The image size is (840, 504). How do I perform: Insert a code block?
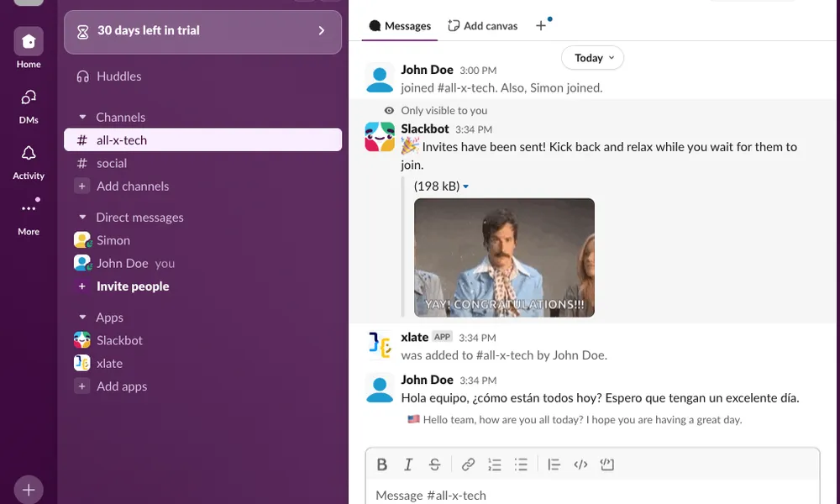point(606,465)
